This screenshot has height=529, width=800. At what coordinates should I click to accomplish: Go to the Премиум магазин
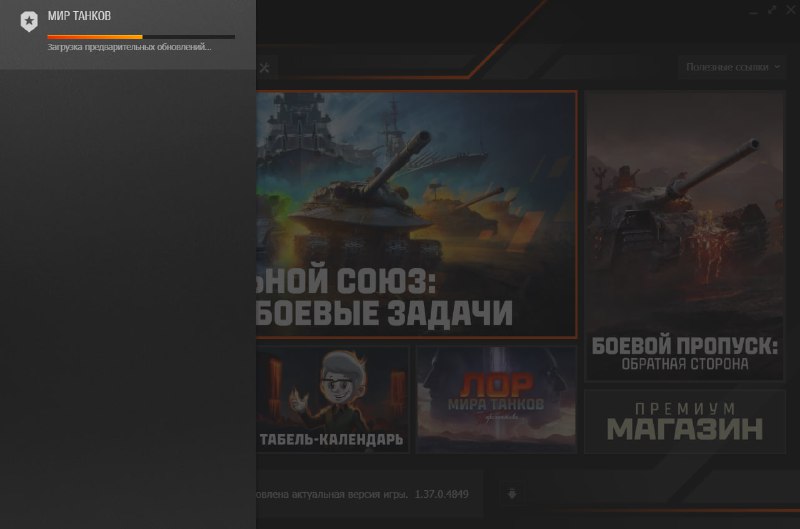(685, 422)
